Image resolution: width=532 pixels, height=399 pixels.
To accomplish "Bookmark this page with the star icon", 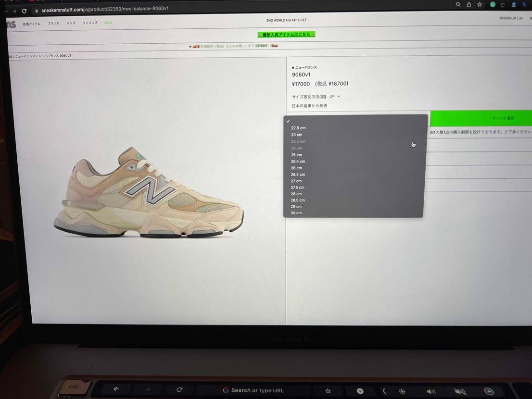I will click(x=480, y=4).
